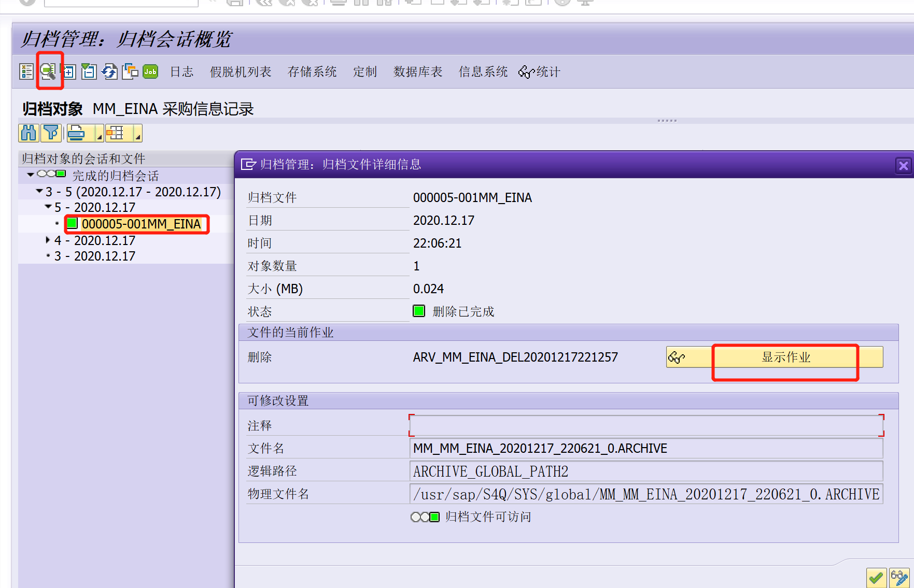This screenshot has width=914, height=588.
Task: Click the 文件名 field
Action: pos(646,448)
